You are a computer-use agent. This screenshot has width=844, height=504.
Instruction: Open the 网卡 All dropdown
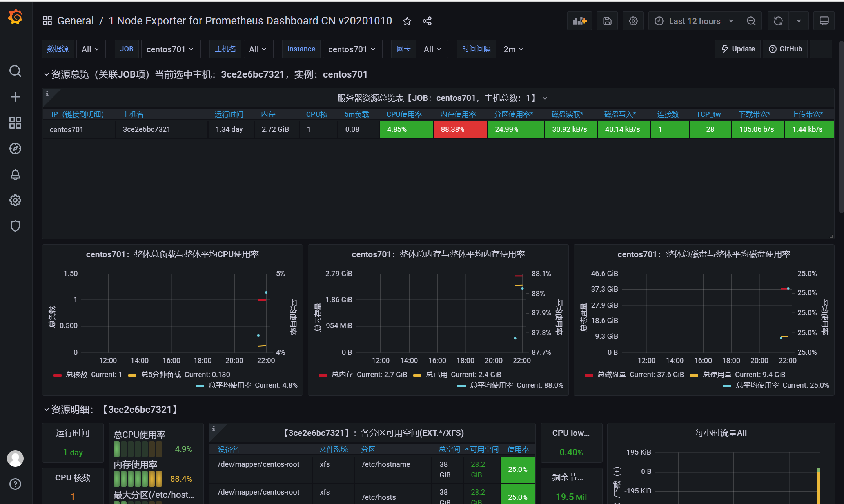[x=433, y=49]
